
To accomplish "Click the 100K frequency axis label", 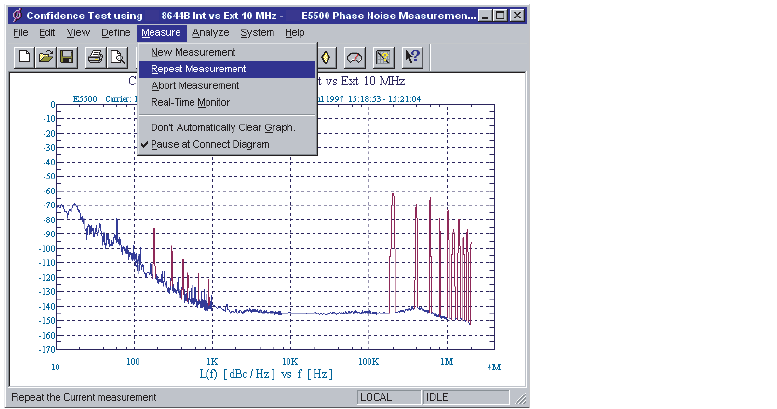I will (x=369, y=361).
